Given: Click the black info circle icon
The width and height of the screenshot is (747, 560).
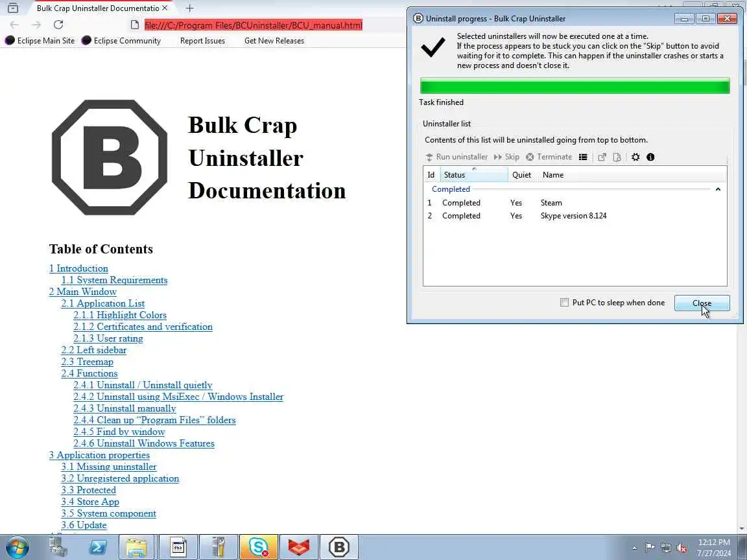Looking at the screenshot, I should (651, 157).
